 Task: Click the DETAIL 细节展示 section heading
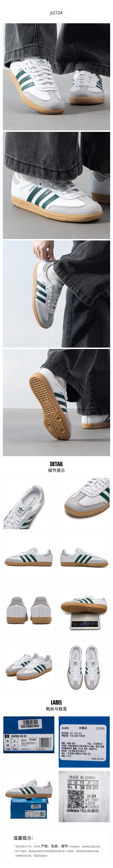tap(56, 467)
